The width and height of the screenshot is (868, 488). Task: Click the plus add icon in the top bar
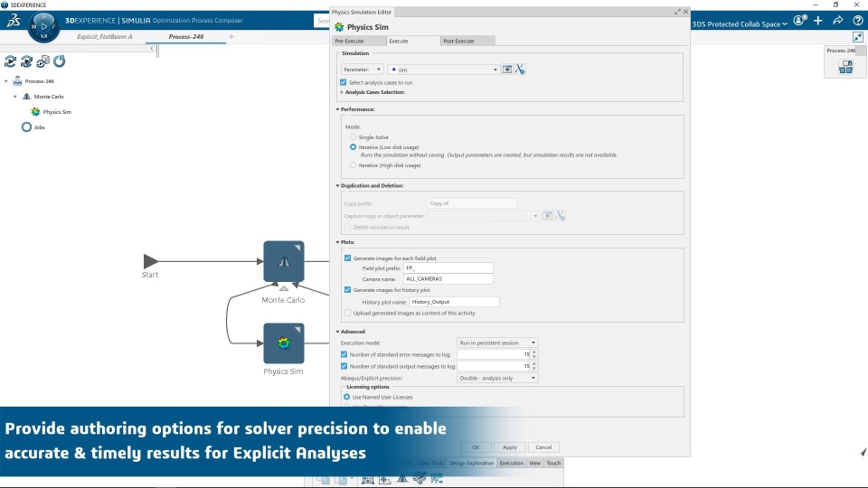tap(818, 21)
